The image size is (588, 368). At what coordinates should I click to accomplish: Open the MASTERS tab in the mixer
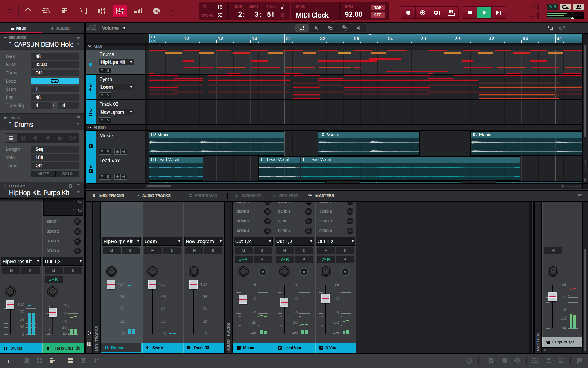click(321, 195)
